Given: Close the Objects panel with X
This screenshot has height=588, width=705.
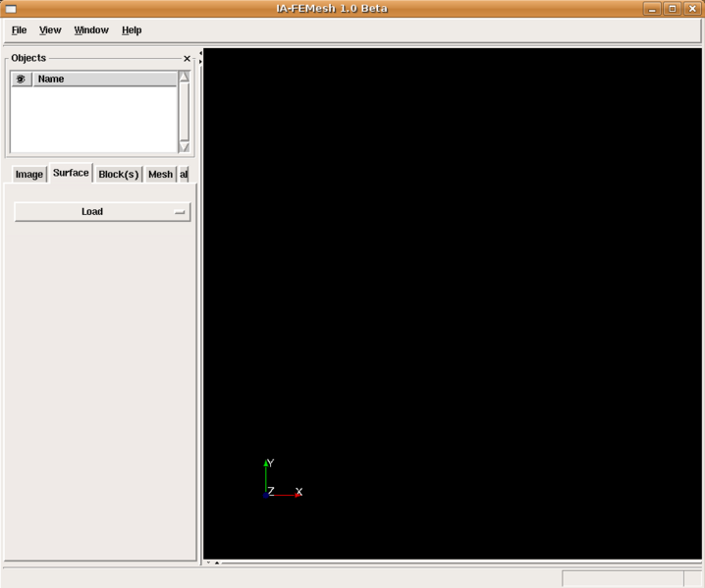Looking at the screenshot, I should 188,59.
